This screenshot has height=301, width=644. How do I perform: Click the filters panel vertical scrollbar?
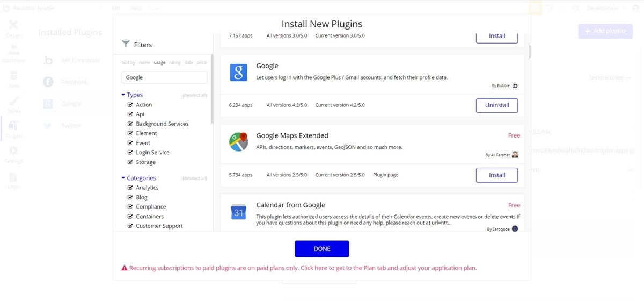click(x=213, y=89)
